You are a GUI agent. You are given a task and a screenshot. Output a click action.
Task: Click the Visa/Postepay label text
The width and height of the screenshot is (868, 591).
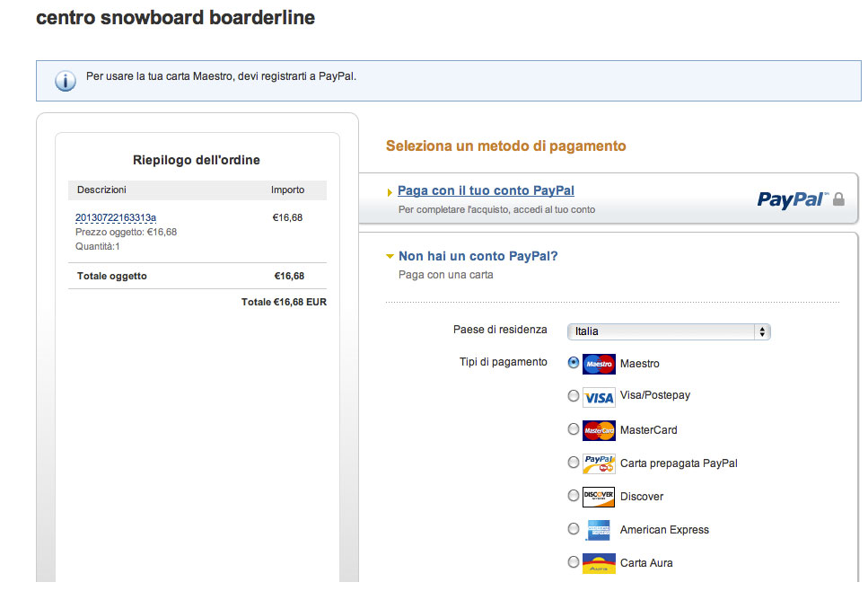655,395
